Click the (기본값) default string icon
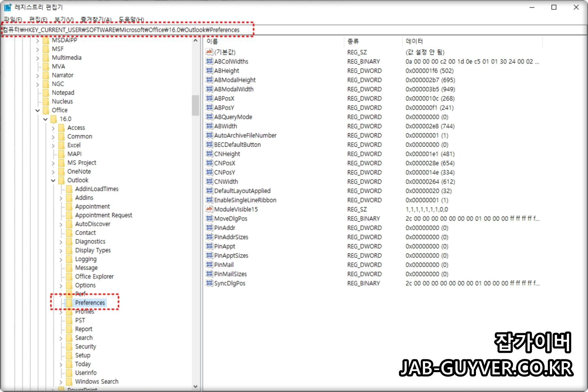588x392 pixels. click(209, 52)
